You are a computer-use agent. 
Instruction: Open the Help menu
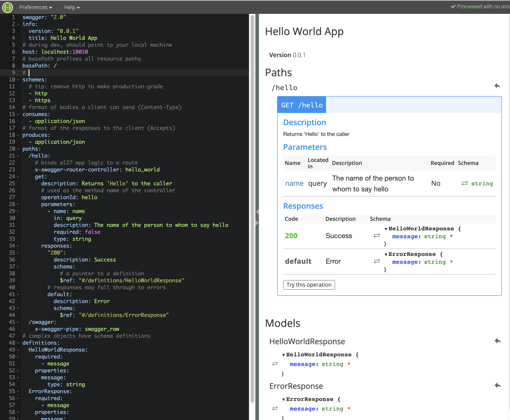[72, 8]
